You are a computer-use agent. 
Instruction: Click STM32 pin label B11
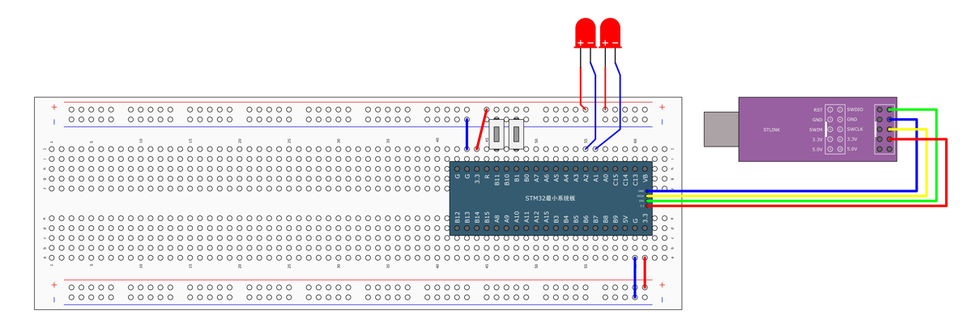click(496, 180)
